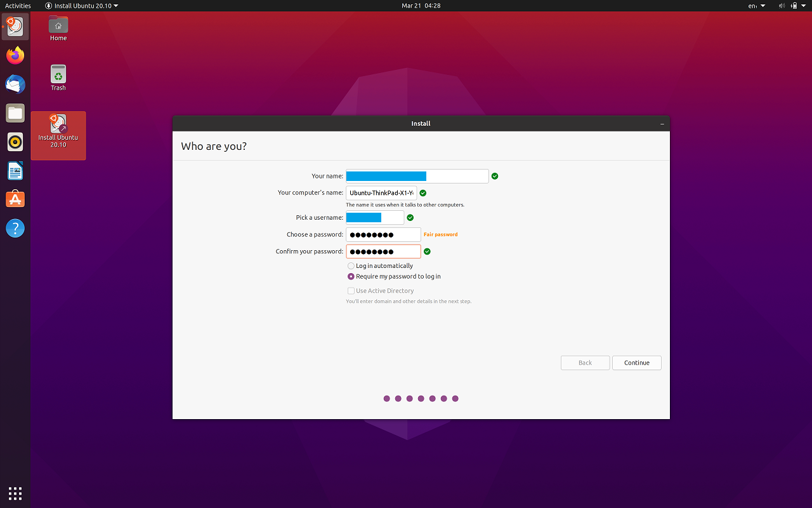
Task: Show applications grid button
Action: (x=15, y=493)
